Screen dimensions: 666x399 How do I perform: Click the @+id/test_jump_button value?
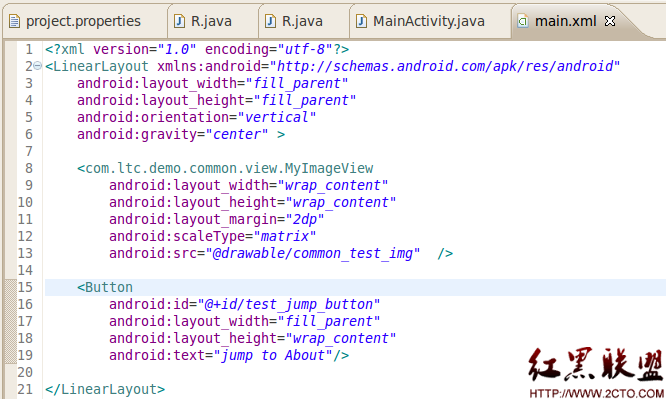pyautogui.click(x=289, y=304)
